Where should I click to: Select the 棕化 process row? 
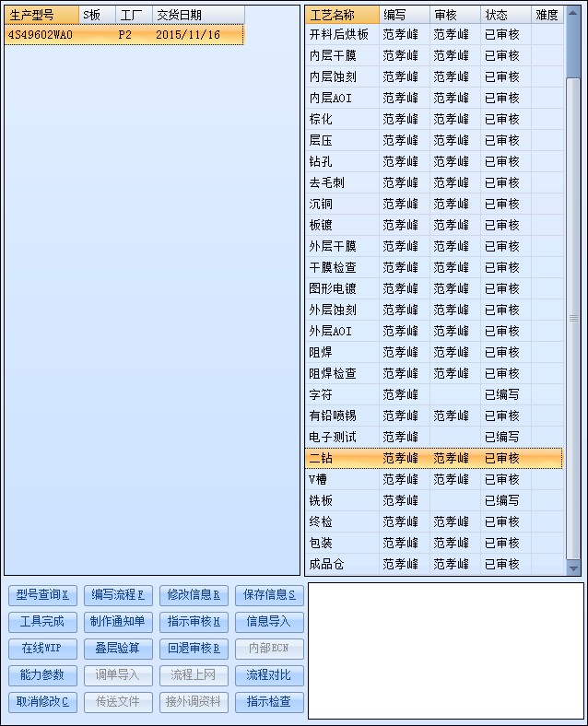[434, 120]
